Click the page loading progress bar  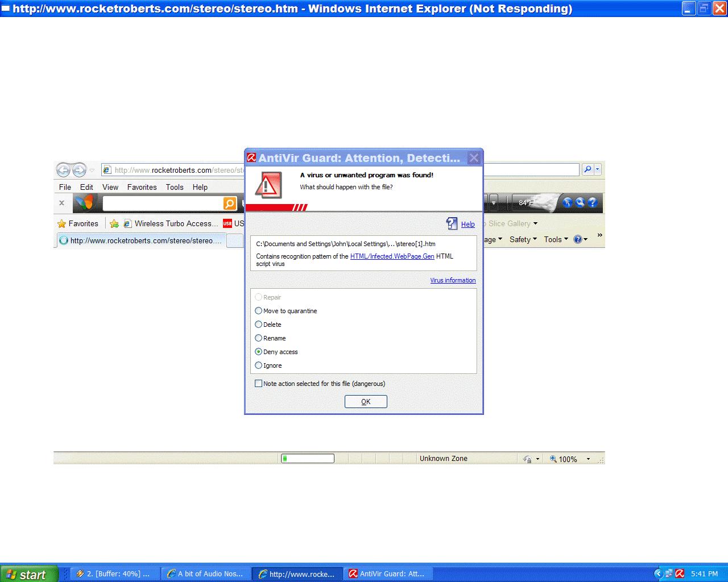pos(308,459)
